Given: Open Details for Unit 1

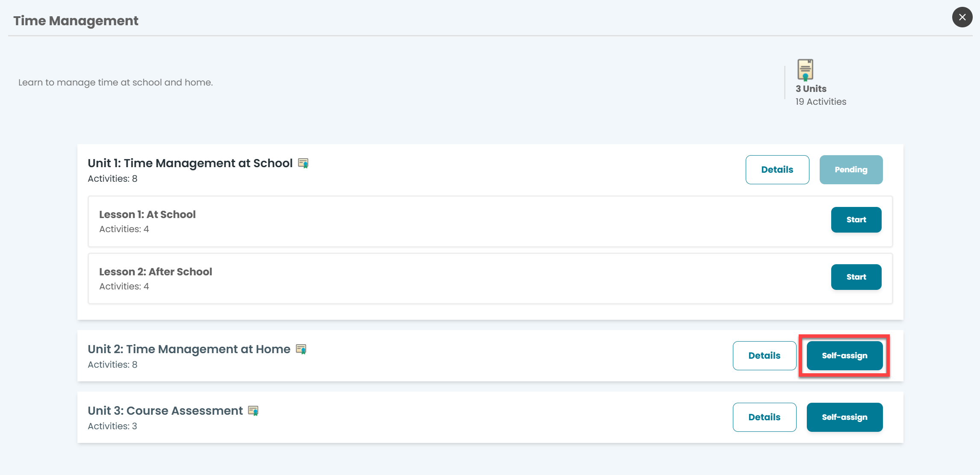Looking at the screenshot, I should [x=777, y=170].
